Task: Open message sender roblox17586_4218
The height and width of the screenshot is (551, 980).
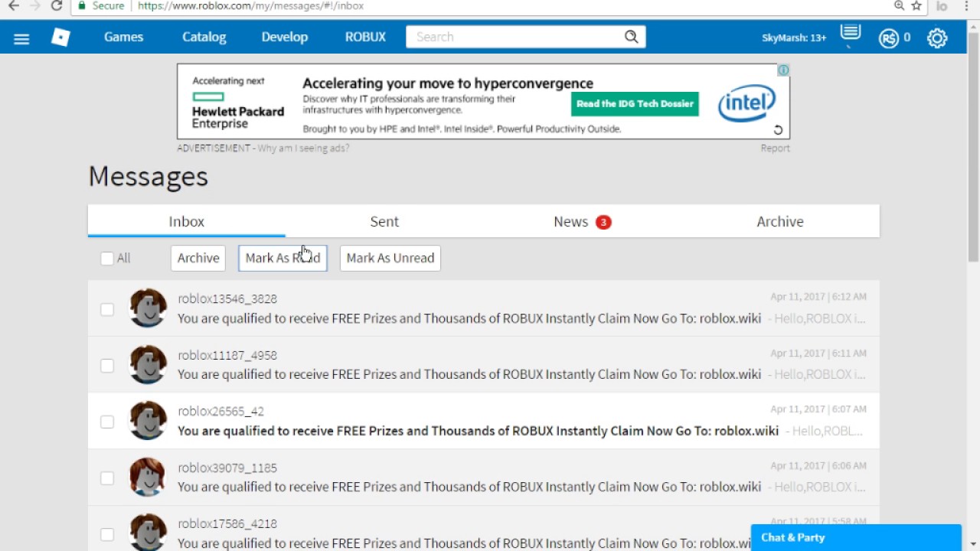Action: [227, 523]
